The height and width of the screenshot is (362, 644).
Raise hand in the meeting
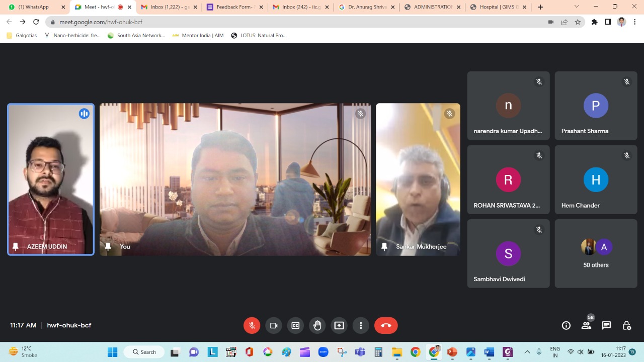(317, 325)
